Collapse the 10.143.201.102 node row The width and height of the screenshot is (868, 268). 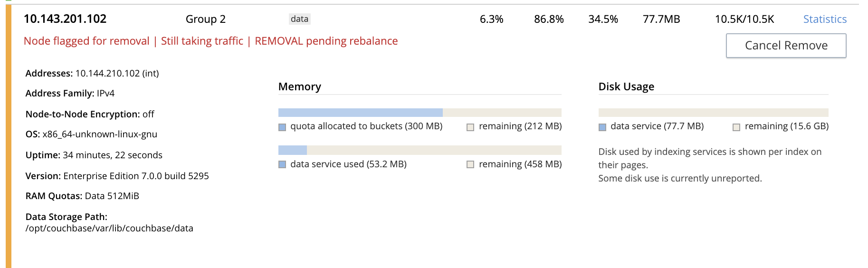65,19
